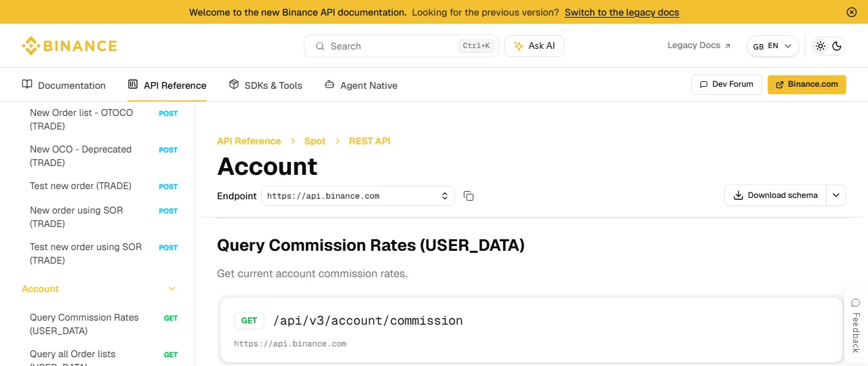Open the SDKs & Tools tab
Image resolution: width=868 pixels, height=366 pixels.
click(x=265, y=85)
